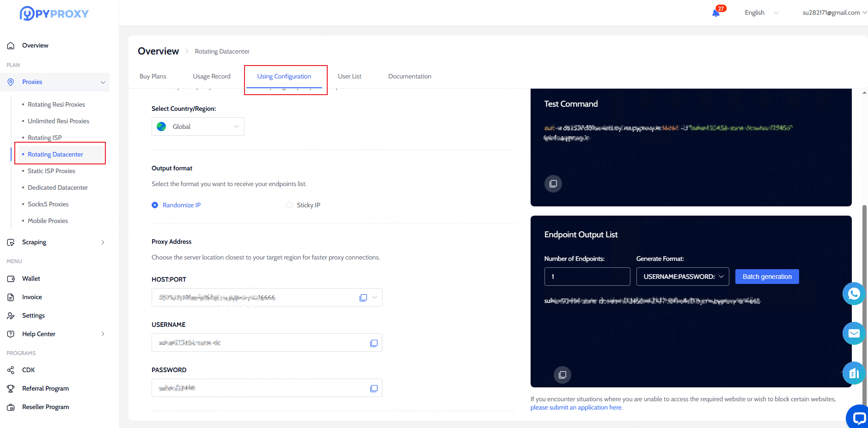The width and height of the screenshot is (868, 428).
Task: Click the Batch generation button
Action: 767,277
